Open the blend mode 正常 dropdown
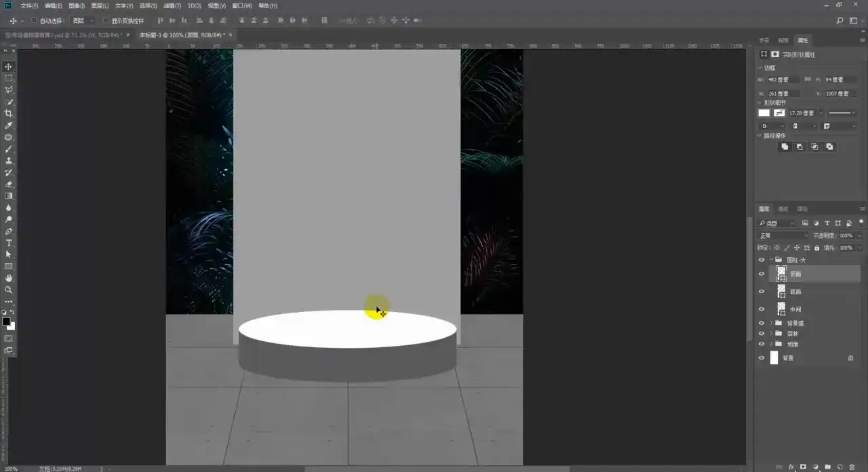 click(784, 236)
